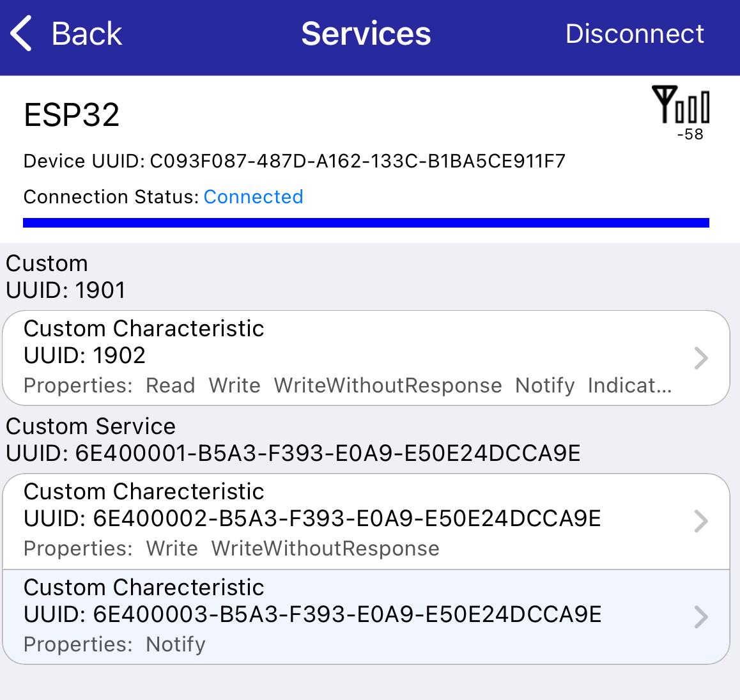Image resolution: width=740 pixels, height=700 pixels.
Task: Select the Device UUID text line
Action: tap(295, 161)
